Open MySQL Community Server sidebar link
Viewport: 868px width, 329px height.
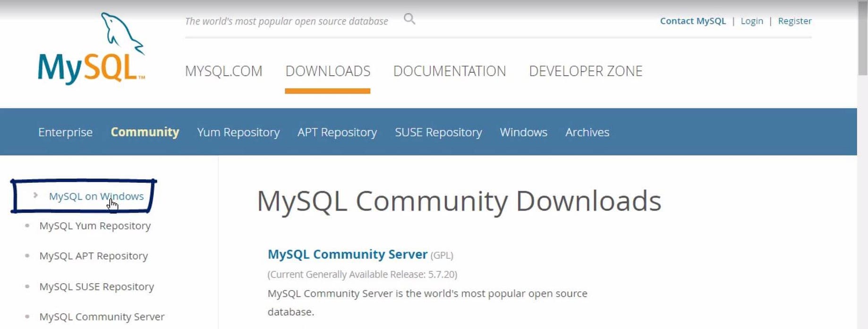pyautogui.click(x=102, y=317)
